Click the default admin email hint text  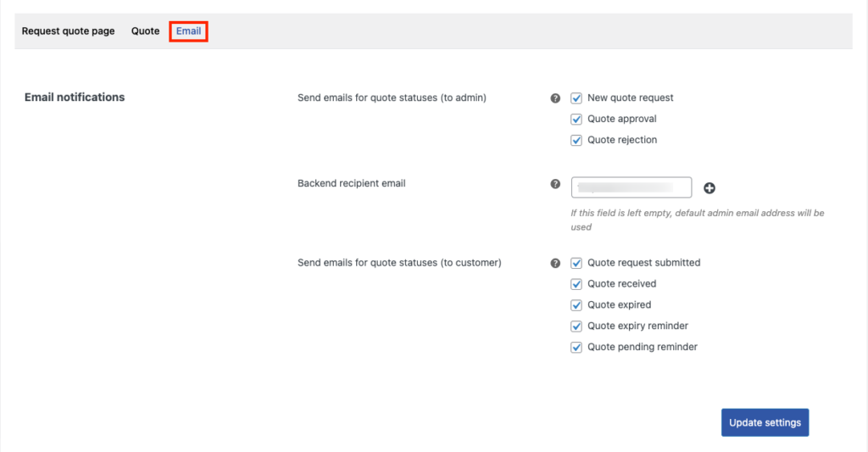tap(697, 220)
